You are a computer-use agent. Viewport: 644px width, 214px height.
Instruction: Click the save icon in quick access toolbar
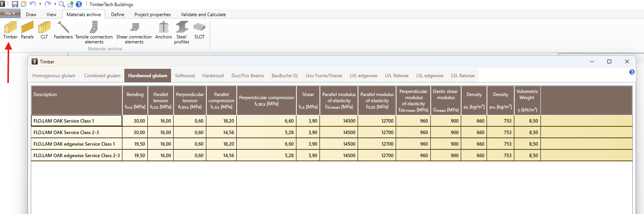pos(15,4)
